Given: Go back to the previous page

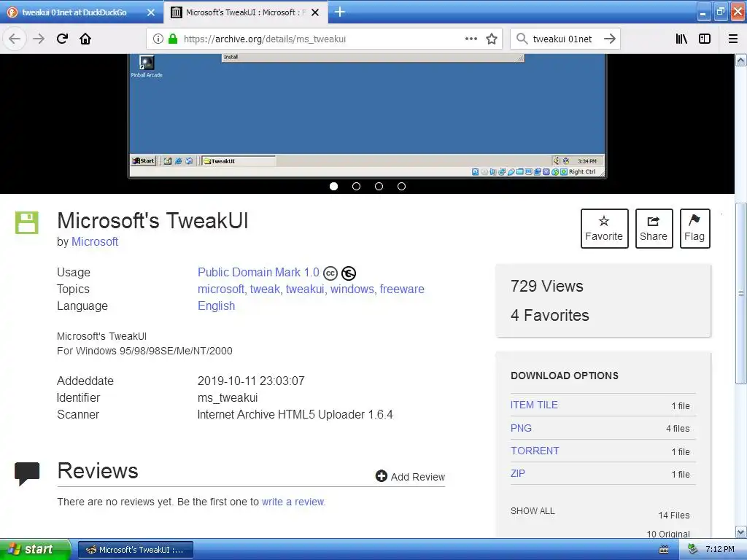Looking at the screenshot, I should click(15, 39).
